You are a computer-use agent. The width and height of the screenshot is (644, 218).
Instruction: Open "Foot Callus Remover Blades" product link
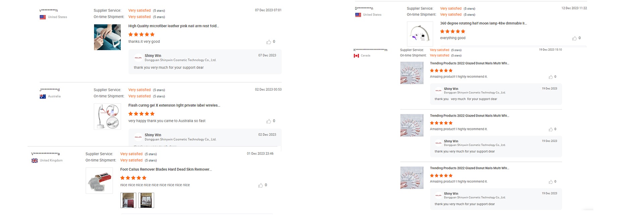pos(166,169)
